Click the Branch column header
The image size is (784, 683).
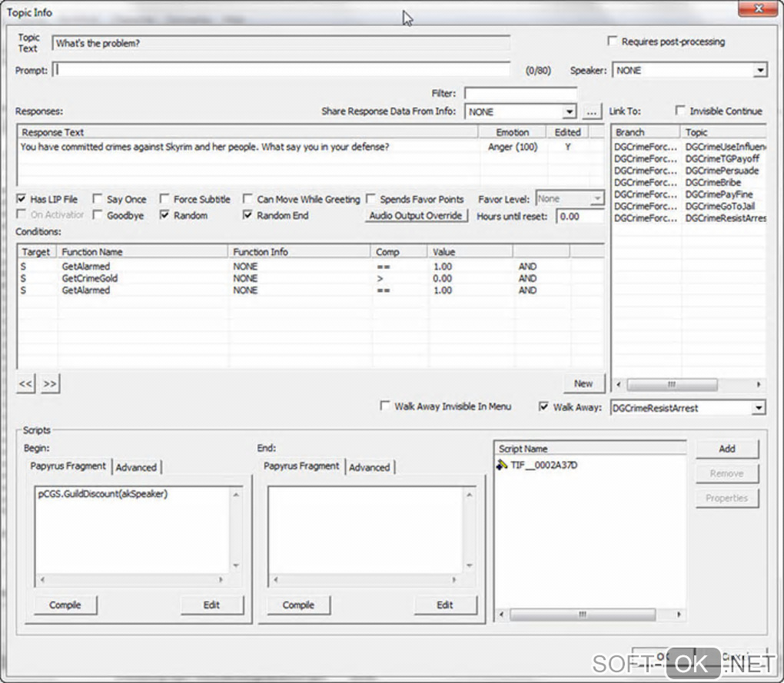point(646,132)
